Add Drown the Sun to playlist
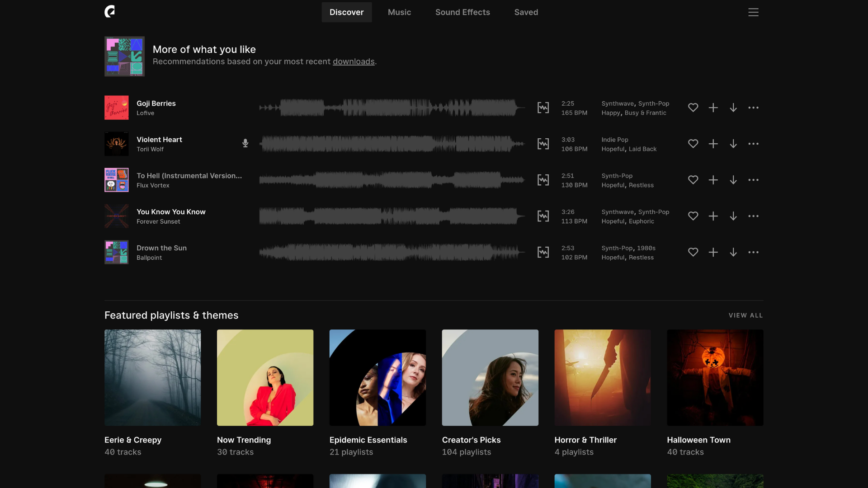 coord(713,252)
